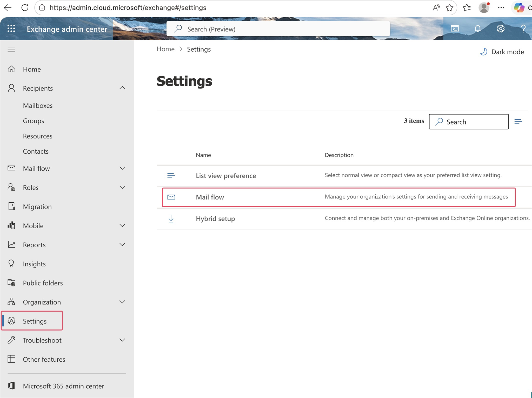
Task: Click the header settings gear icon
Action: point(500,29)
